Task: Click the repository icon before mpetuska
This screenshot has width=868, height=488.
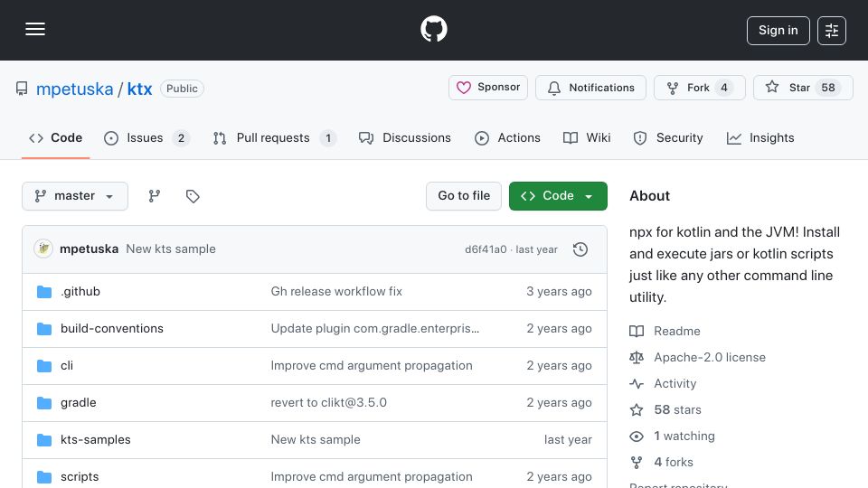Action: coord(22,89)
